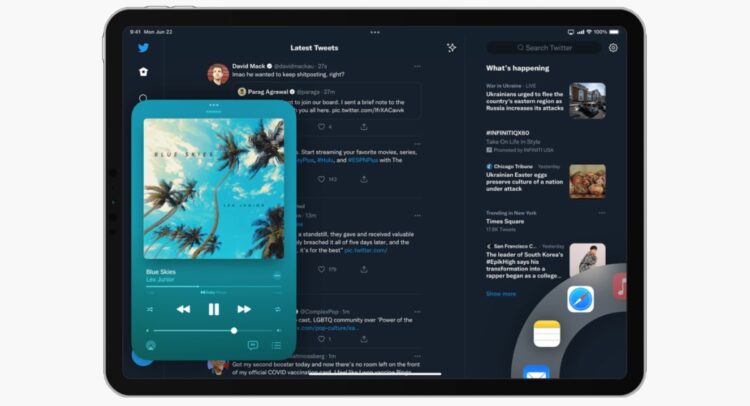The width and height of the screenshot is (750, 406).
Task: Toggle repeat in music player
Action: (x=277, y=309)
